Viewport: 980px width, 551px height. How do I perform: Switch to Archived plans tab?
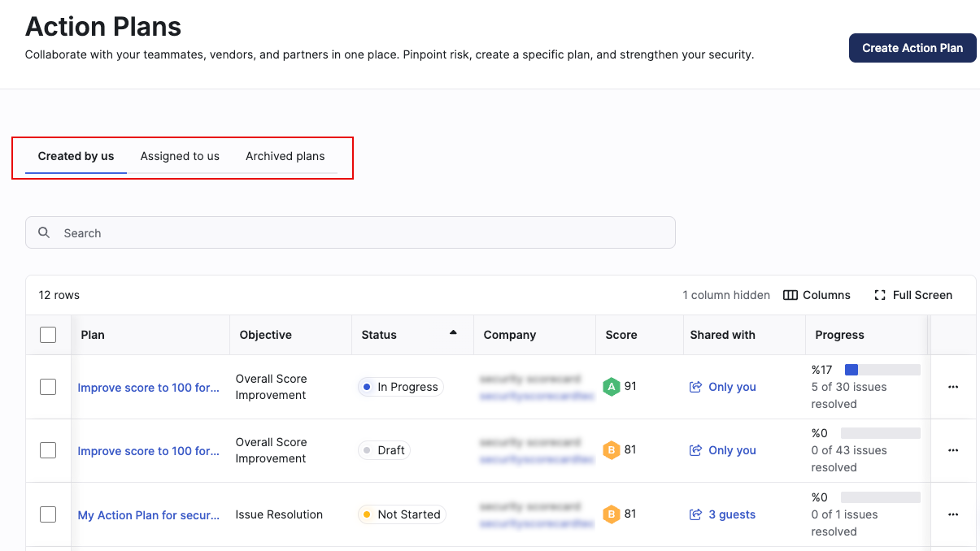(x=285, y=156)
